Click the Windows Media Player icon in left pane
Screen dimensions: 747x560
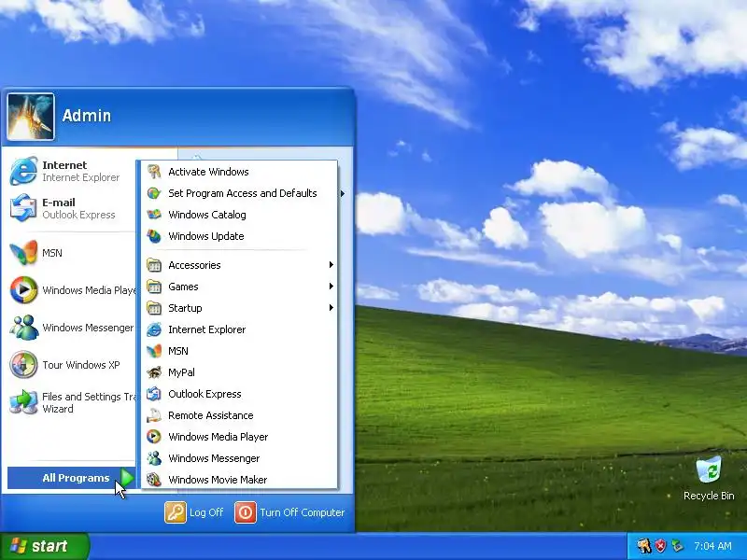[x=23, y=290]
